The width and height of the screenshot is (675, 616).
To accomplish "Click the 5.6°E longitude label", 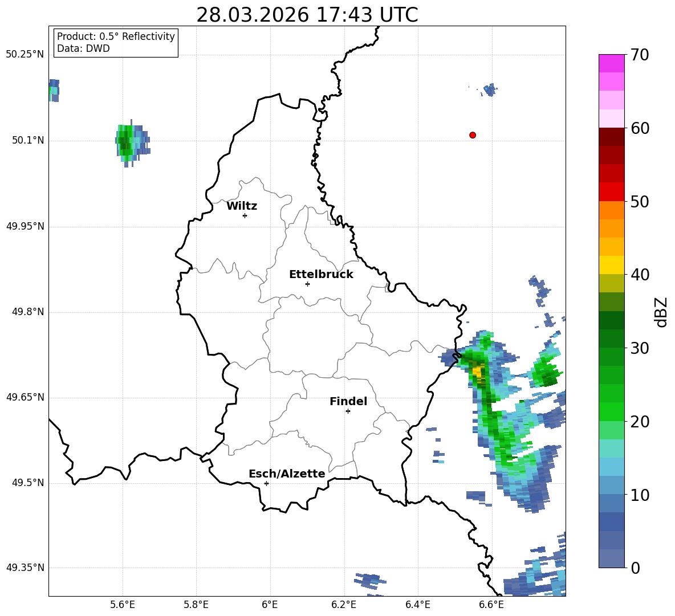I will tap(123, 605).
